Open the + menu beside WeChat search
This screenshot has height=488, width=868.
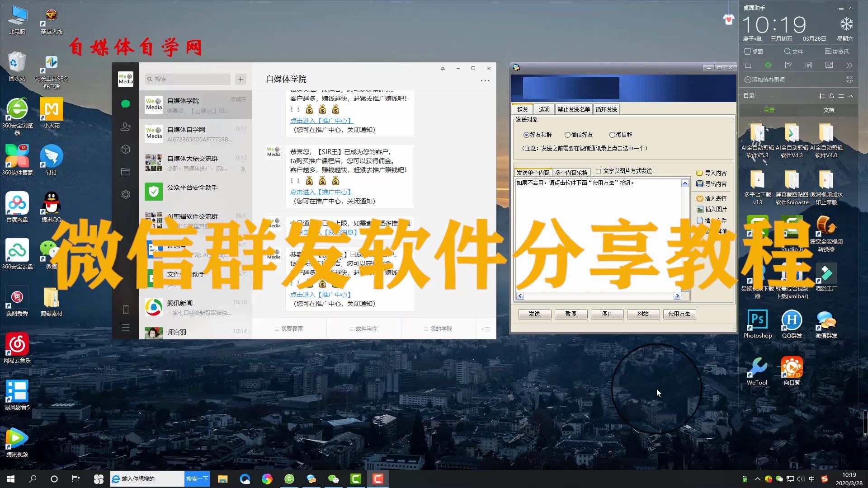[x=241, y=79]
